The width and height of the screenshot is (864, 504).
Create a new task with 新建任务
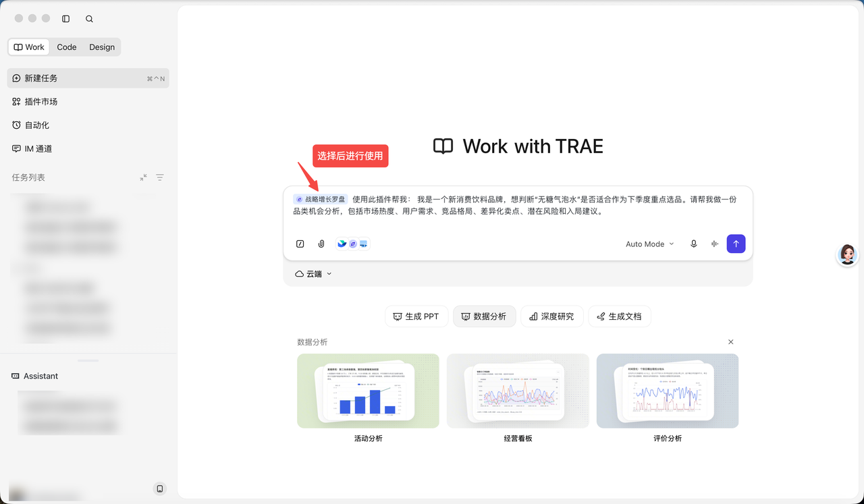click(88, 78)
